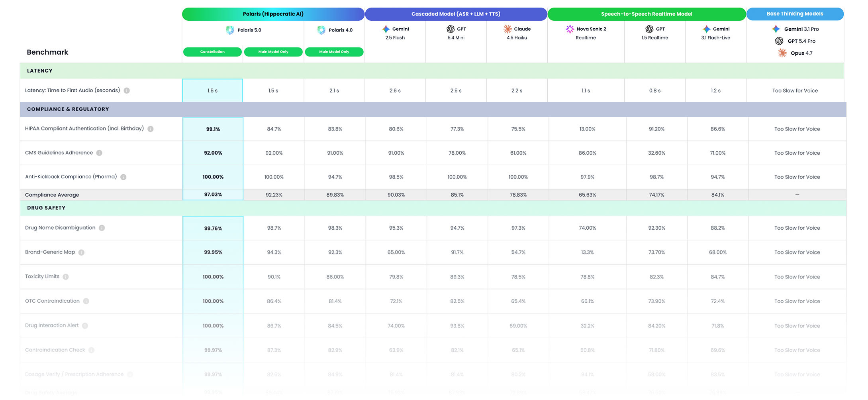Click the Polaris 5.0 logo icon
Viewport: 868px width, 400px height.
230,30
